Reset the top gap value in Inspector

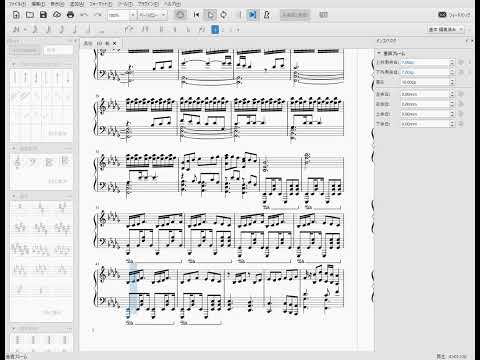(461, 62)
